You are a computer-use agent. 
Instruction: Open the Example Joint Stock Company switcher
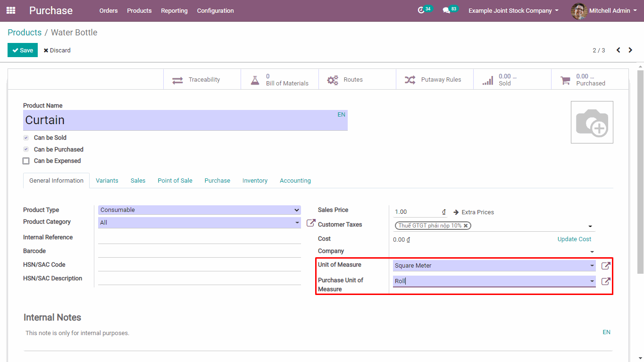513,10
